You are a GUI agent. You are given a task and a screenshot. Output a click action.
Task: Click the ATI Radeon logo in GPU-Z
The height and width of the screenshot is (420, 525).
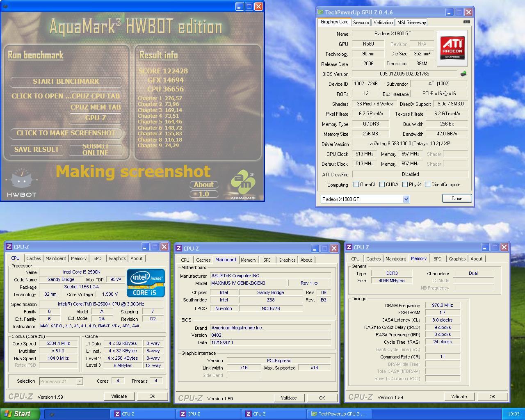[452, 48]
